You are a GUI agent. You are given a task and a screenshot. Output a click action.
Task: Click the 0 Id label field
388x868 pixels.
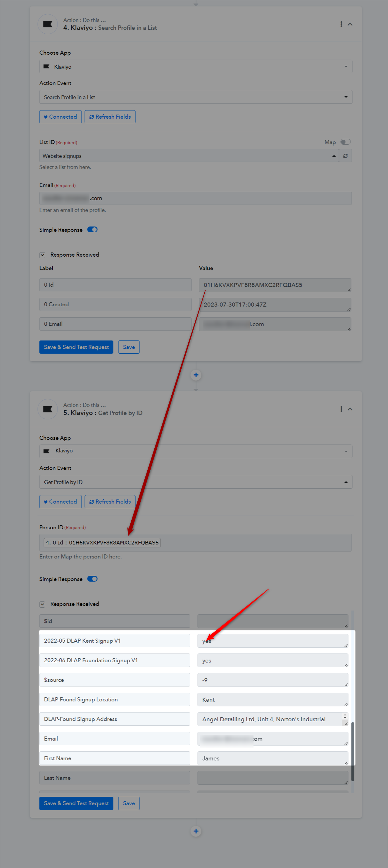115,285
